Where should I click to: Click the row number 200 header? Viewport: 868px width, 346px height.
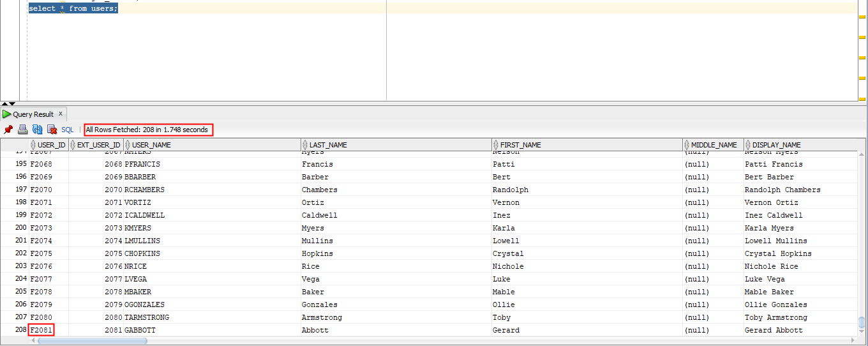point(15,228)
